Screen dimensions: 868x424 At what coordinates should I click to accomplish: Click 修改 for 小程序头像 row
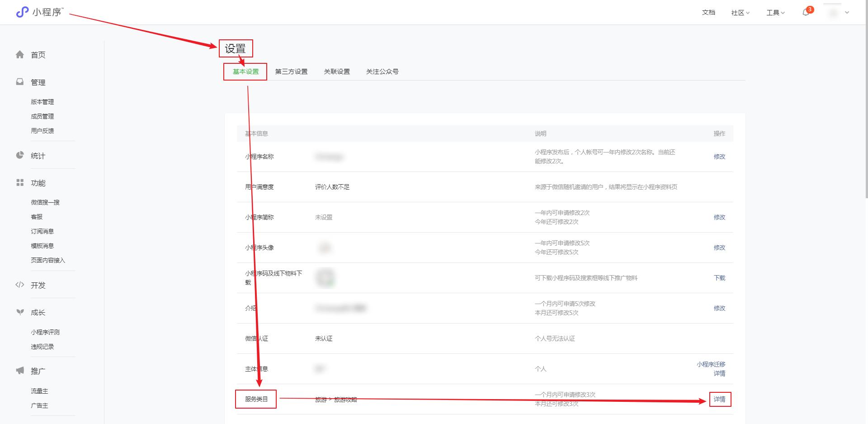point(719,248)
